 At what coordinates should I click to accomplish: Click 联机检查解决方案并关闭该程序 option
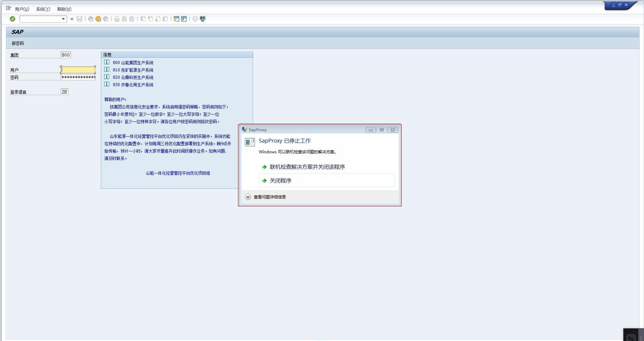pyautogui.click(x=307, y=167)
